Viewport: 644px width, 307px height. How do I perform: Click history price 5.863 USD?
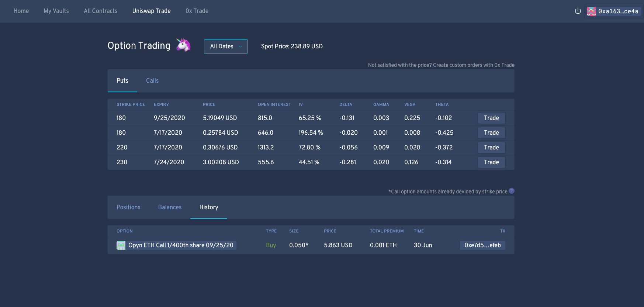coord(338,245)
